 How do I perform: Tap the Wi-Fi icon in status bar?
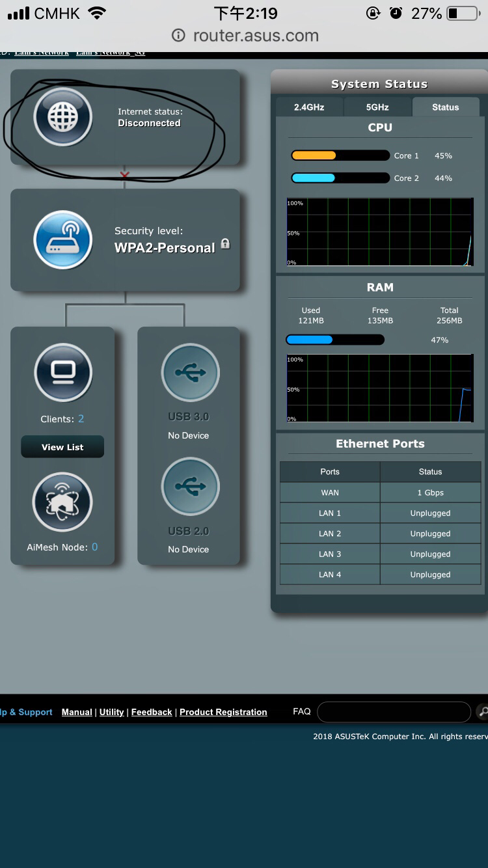tap(98, 13)
